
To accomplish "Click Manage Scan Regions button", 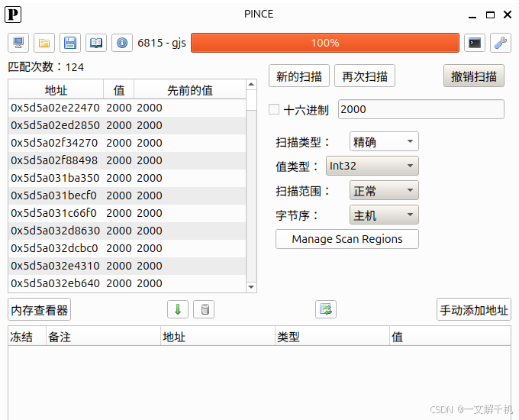I will pyautogui.click(x=347, y=239).
